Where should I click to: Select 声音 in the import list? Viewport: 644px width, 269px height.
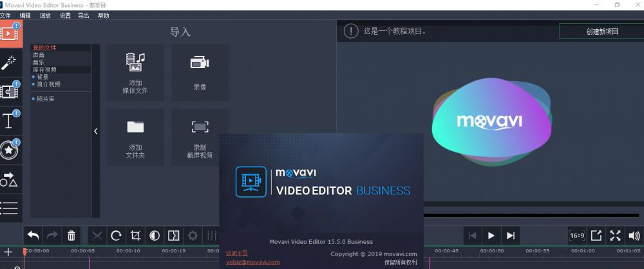(61, 55)
